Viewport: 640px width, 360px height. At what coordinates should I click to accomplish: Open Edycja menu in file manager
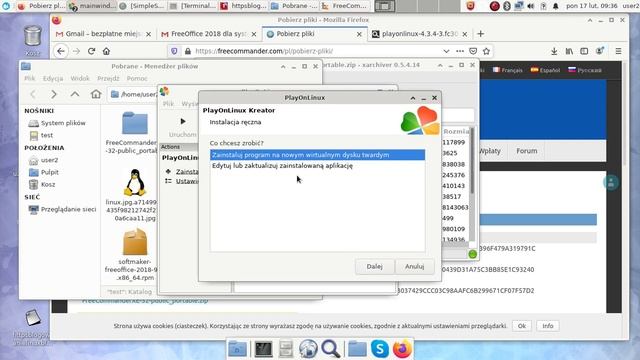pos(53,78)
